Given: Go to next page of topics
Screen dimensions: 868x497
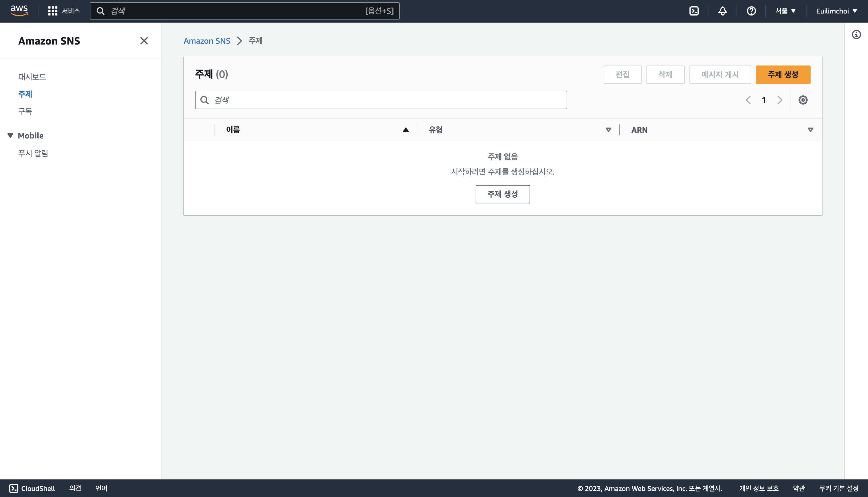Looking at the screenshot, I should tap(780, 100).
